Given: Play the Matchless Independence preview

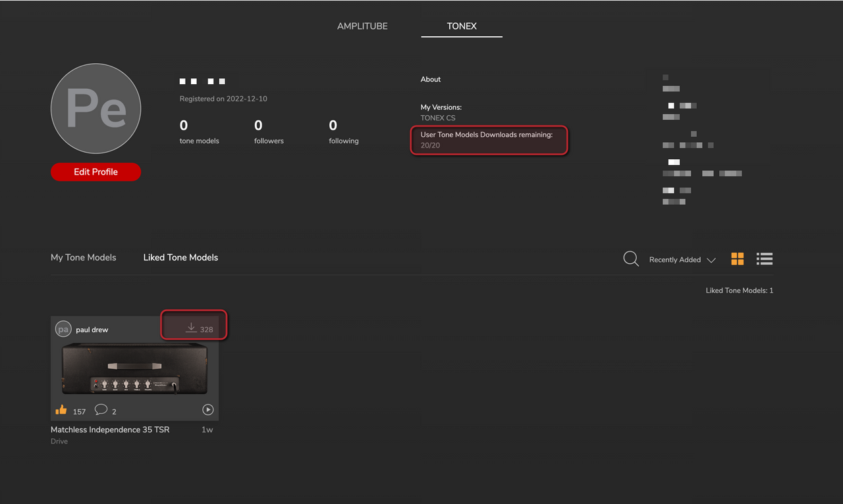Looking at the screenshot, I should (207, 410).
